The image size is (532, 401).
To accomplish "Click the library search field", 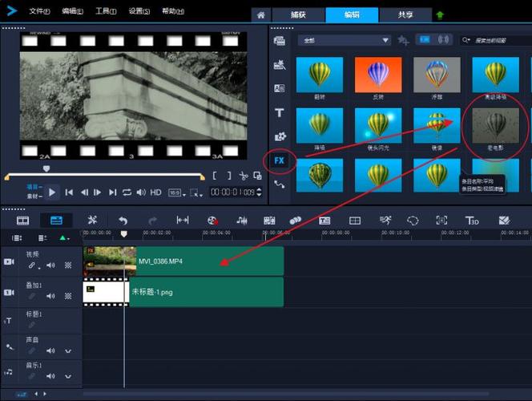I will [x=495, y=40].
